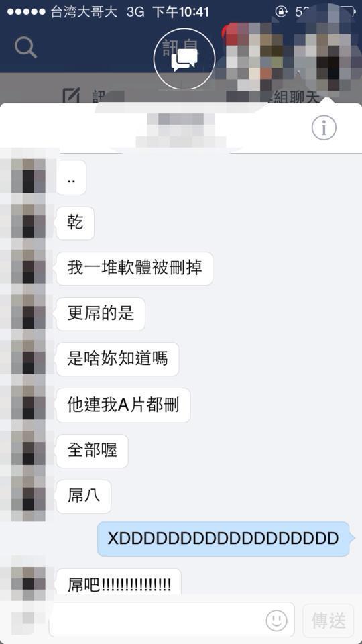
Task: Tap sender avatar beside 全部喔 message
Action: (x=28, y=450)
